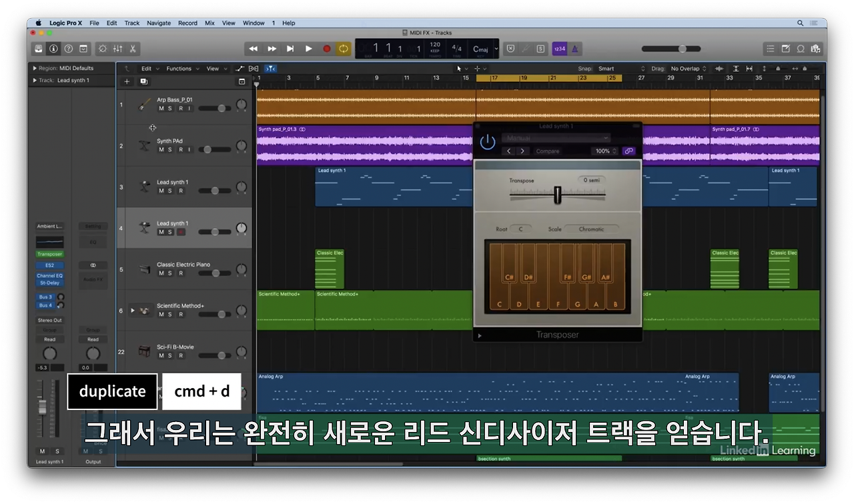Open the Cmaj key signature dropdown
The image size is (854, 504).
pos(482,49)
